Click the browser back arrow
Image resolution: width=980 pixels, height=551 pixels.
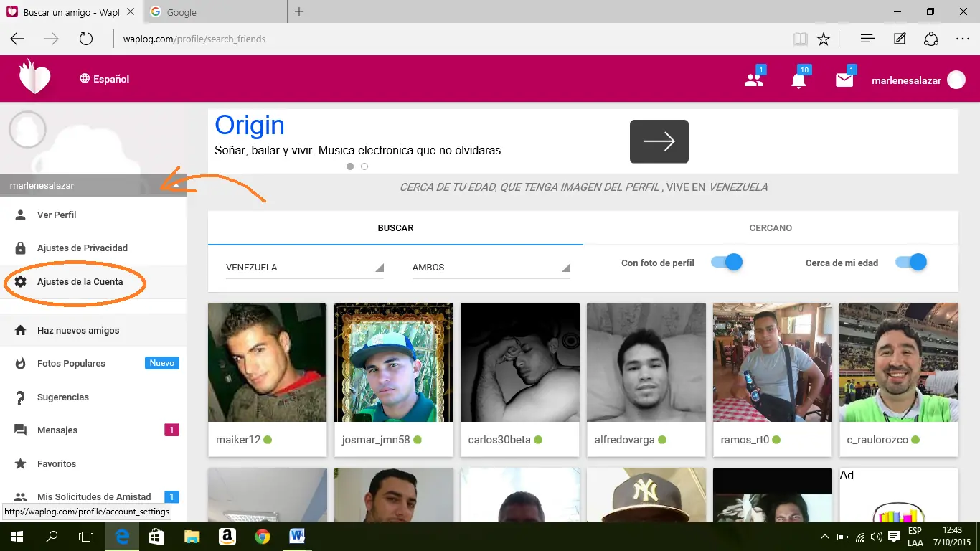[x=17, y=39]
